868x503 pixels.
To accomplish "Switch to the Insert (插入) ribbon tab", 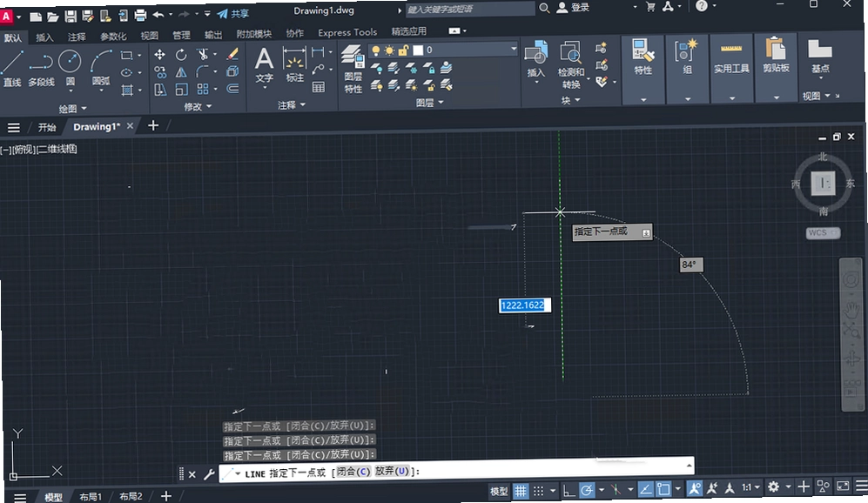I will 44,37.
